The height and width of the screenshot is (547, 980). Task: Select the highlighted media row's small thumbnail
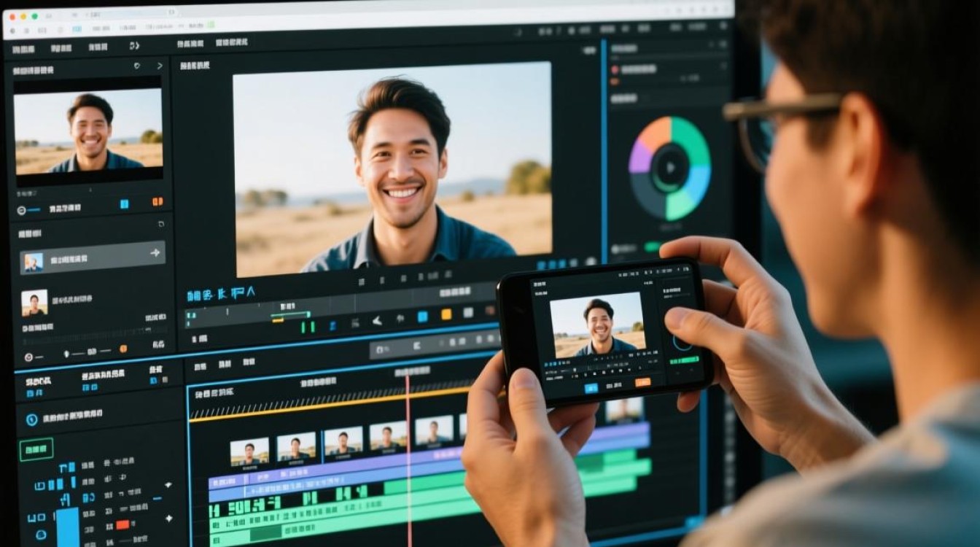pos(33,263)
